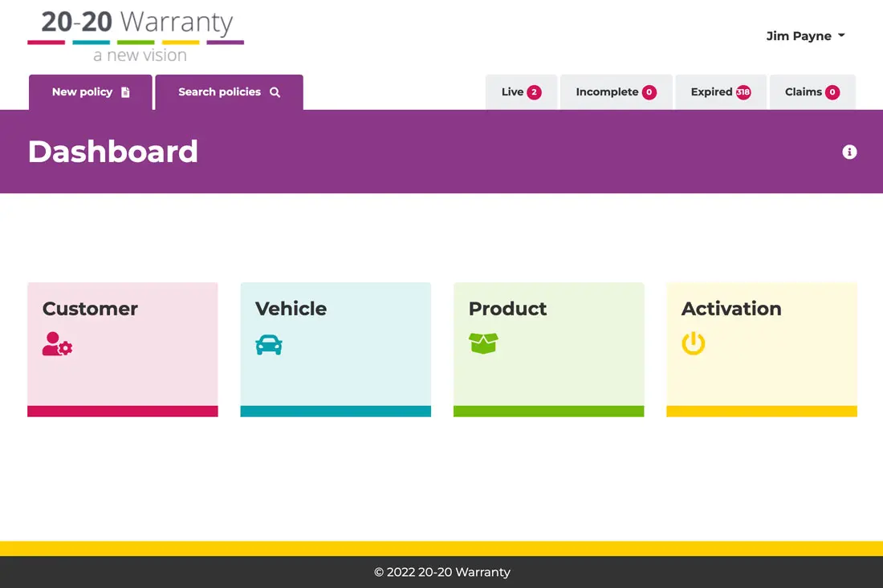Viewport: 883px width, 588px height.
Task: Click the info icon in Dashboard header
Action: pos(849,152)
